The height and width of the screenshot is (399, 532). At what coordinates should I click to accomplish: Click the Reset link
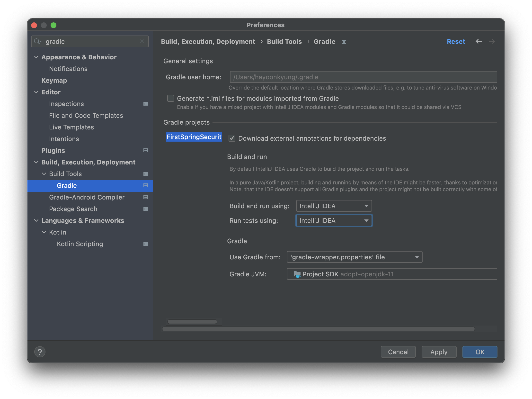(x=456, y=41)
